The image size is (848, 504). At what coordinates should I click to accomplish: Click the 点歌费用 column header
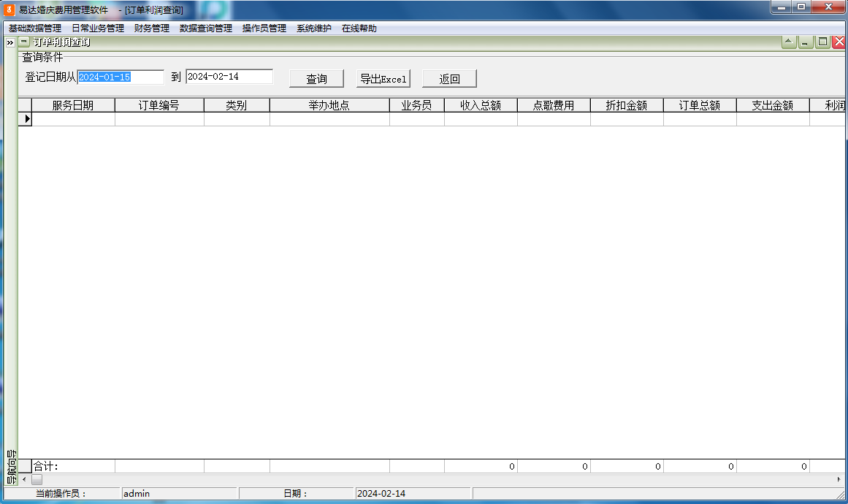click(554, 105)
